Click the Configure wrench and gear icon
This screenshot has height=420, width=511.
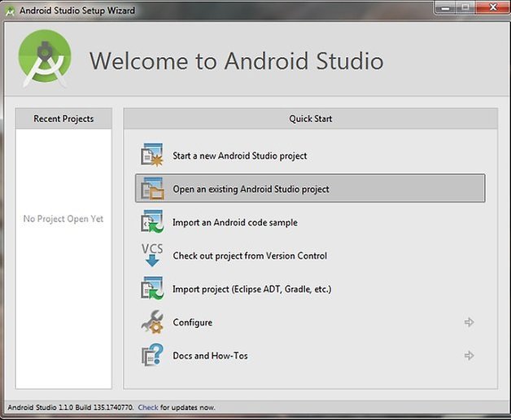point(152,322)
